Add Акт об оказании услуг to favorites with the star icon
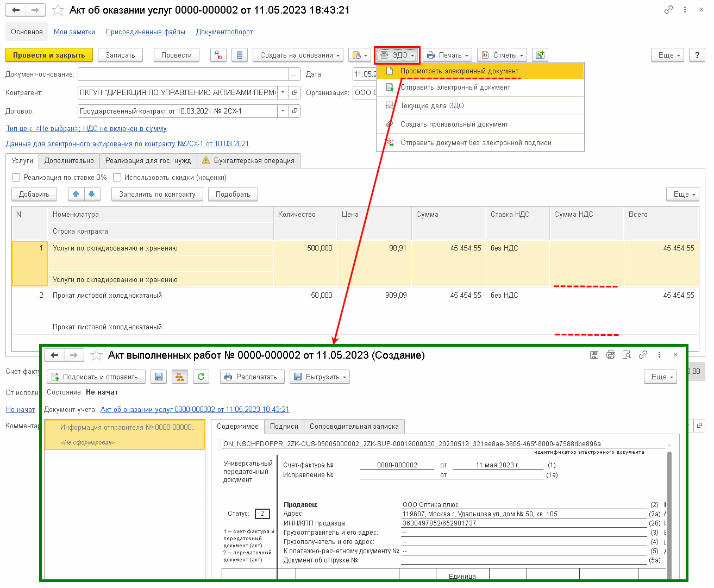 click(58, 10)
